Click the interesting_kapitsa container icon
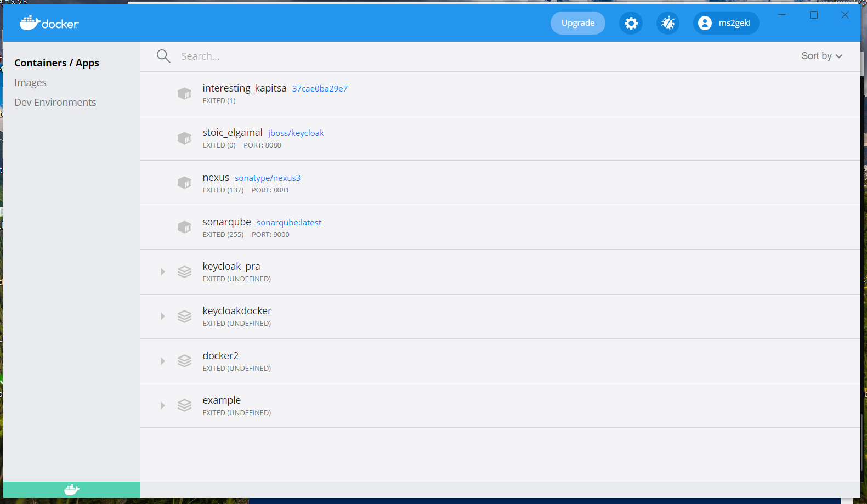Screen dimensions: 867x504 (x=184, y=94)
